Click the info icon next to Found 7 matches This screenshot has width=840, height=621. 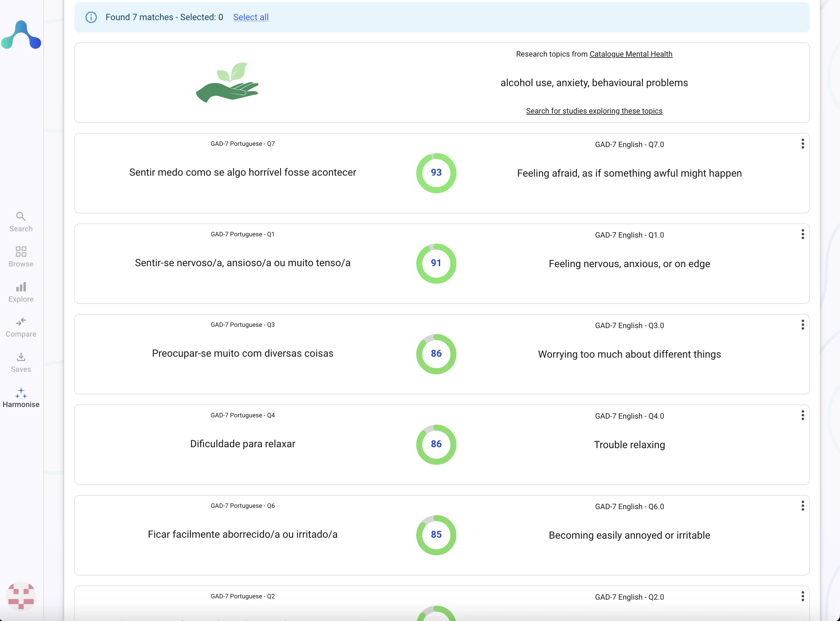click(x=91, y=17)
